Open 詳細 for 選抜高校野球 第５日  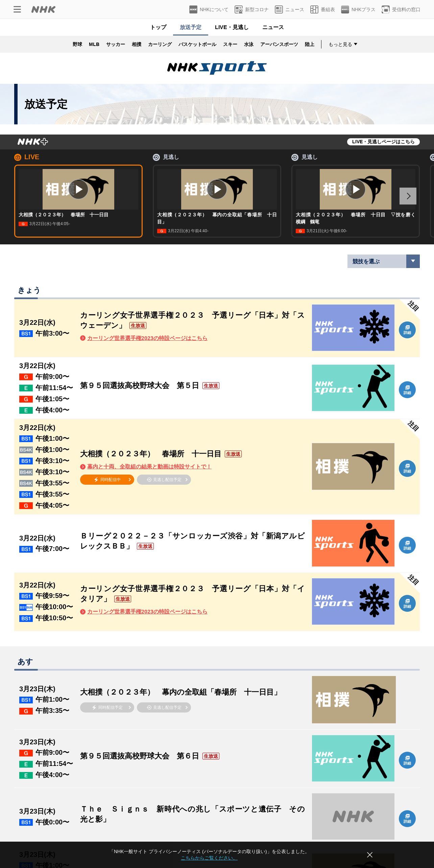coord(407,390)
